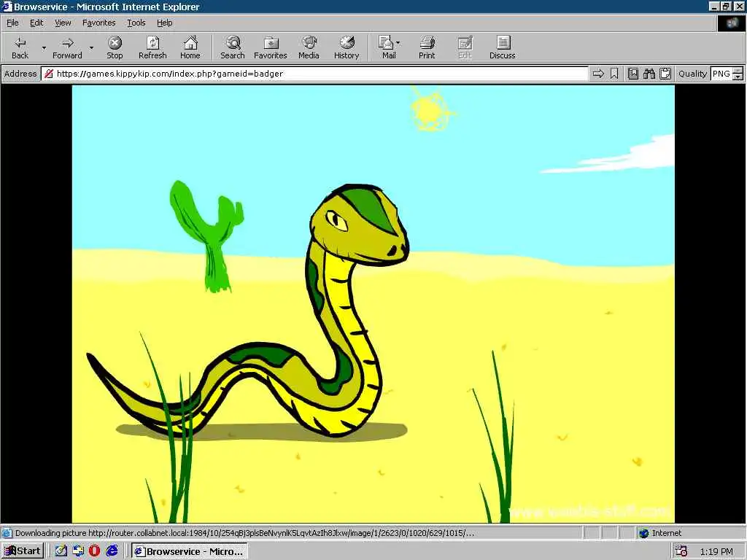
Task: Launch Opera from Quick Launch
Action: pos(94,551)
